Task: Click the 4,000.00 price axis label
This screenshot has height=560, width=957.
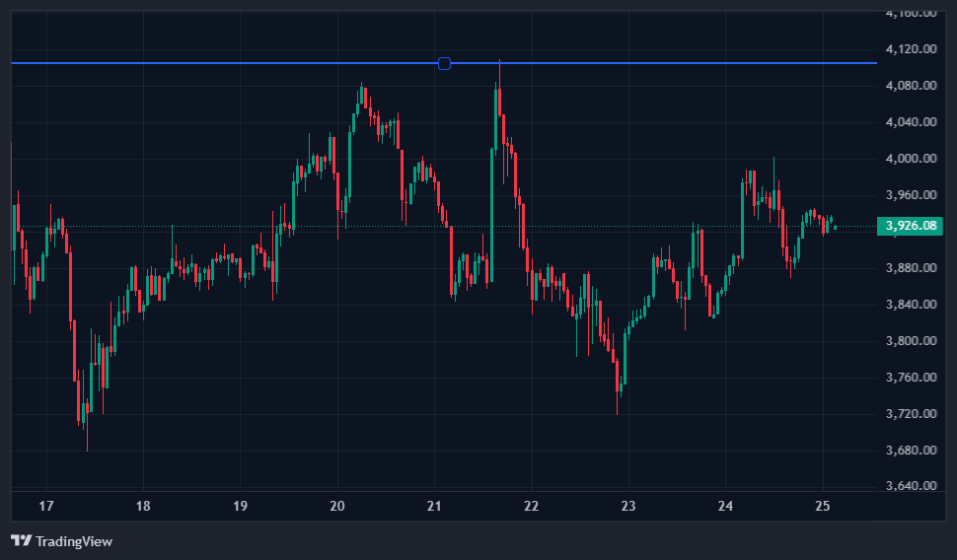Action: (x=910, y=159)
